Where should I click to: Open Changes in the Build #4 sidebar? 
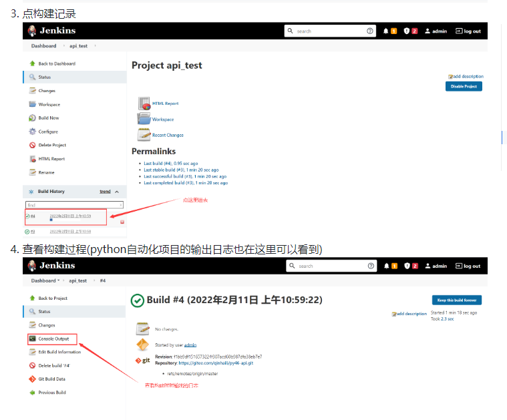(x=47, y=325)
